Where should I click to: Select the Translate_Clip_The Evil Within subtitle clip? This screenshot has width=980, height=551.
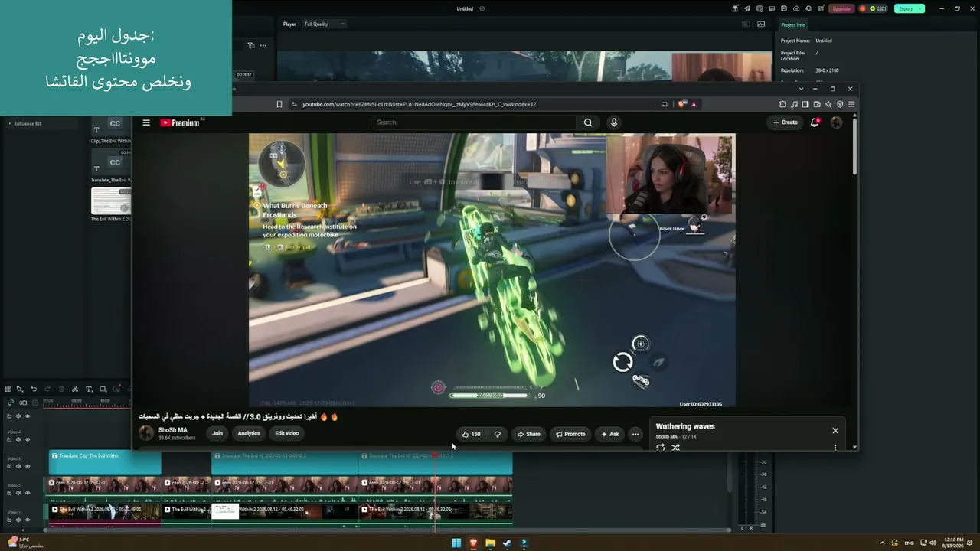click(x=105, y=462)
